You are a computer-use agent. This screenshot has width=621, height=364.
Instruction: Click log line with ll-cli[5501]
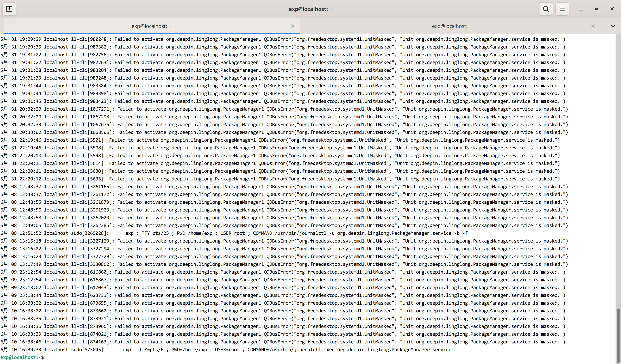(x=280, y=140)
